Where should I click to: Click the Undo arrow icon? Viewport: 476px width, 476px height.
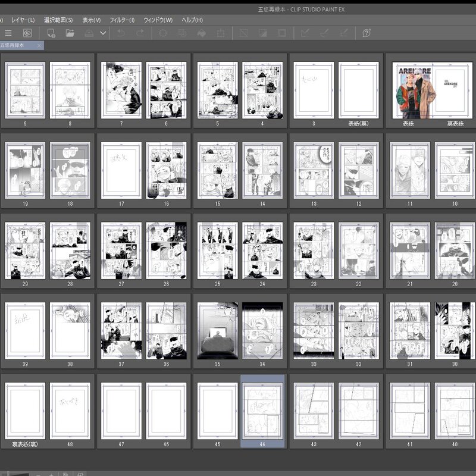pyautogui.click(x=121, y=33)
